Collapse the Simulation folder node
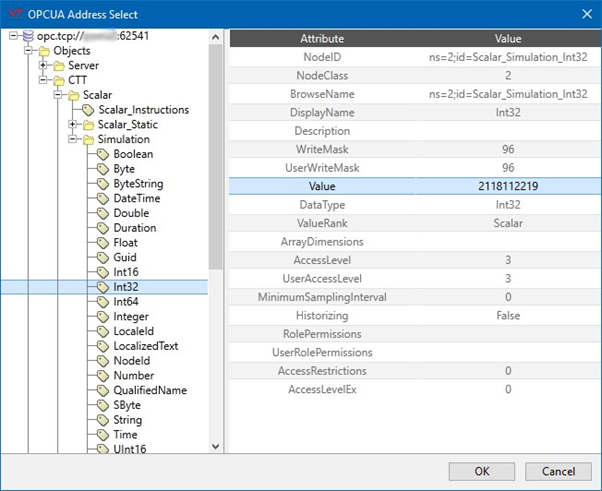Viewport: 602px width, 491px height. coord(72,140)
